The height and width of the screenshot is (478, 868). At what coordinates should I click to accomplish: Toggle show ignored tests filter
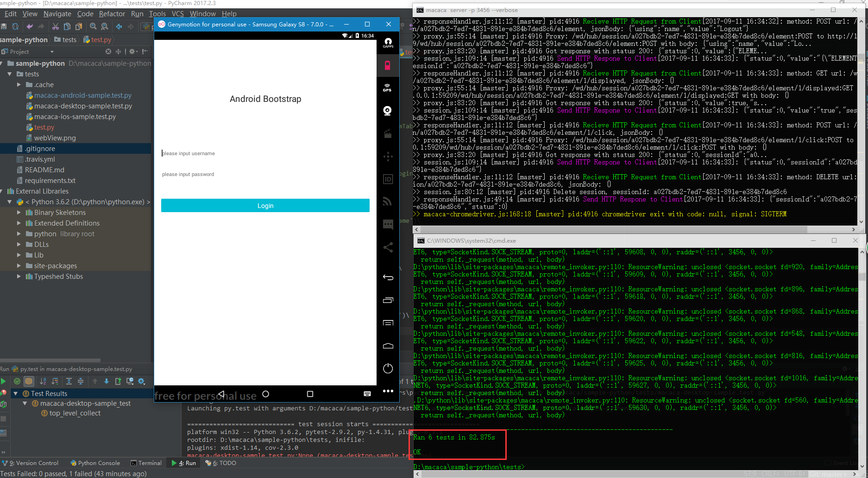coord(29,381)
